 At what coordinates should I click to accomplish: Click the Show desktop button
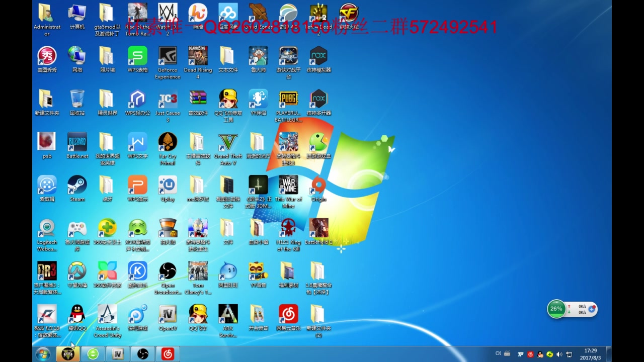click(609, 354)
